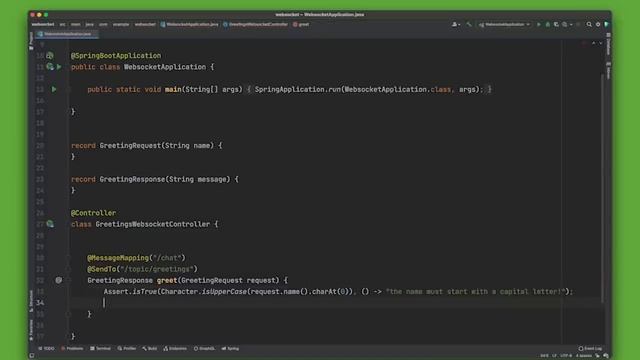
Task: Go to previous highlighted error arrow
Action: tap(593, 43)
